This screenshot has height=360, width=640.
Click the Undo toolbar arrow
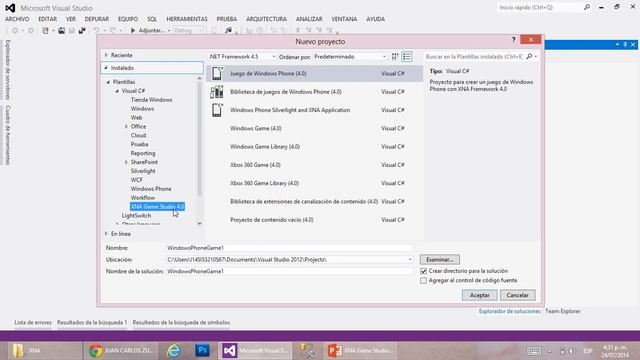click(96, 31)
